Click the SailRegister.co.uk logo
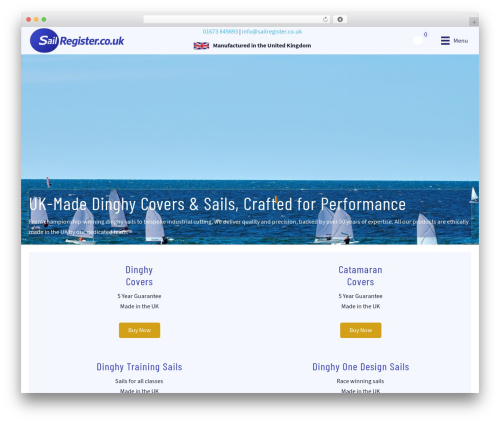500x423 pixels. click(x=77, y=40)
